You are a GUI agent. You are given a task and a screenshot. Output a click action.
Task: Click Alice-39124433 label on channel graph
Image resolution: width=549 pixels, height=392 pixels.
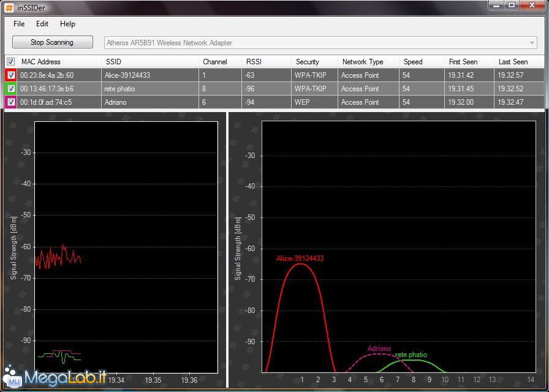300,258
